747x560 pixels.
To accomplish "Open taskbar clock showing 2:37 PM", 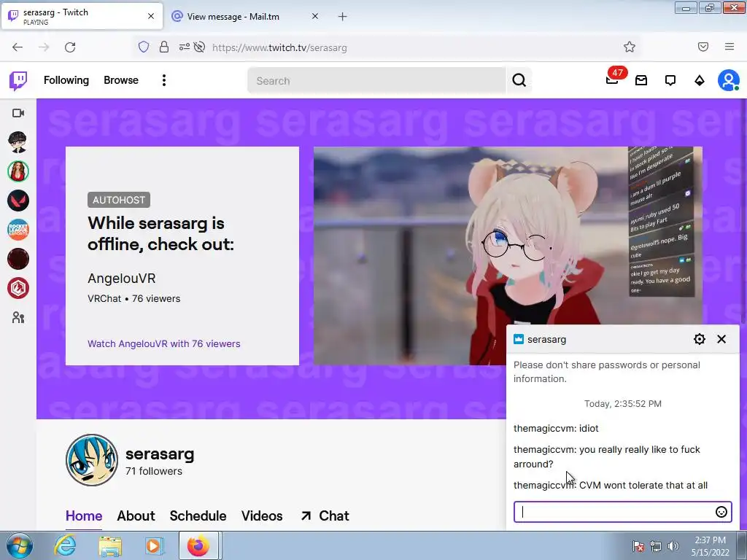I will click(710, 546).
